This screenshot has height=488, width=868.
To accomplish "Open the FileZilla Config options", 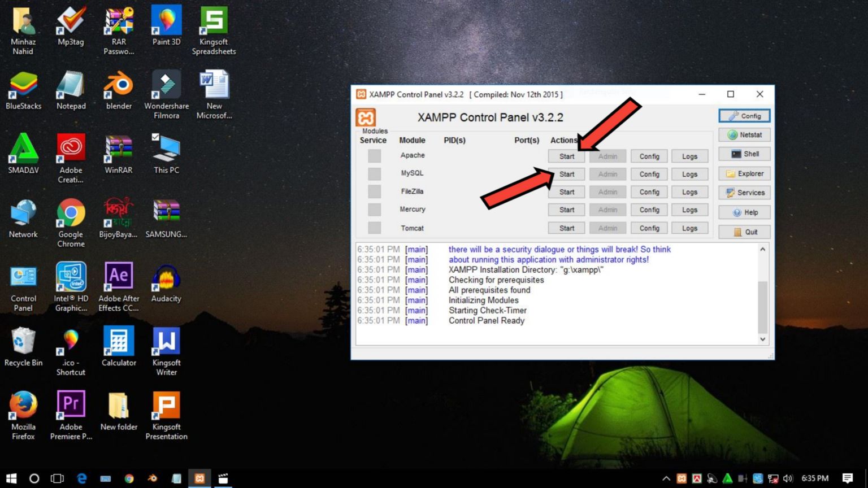I will pyautogui.click(x=649, y=192).
